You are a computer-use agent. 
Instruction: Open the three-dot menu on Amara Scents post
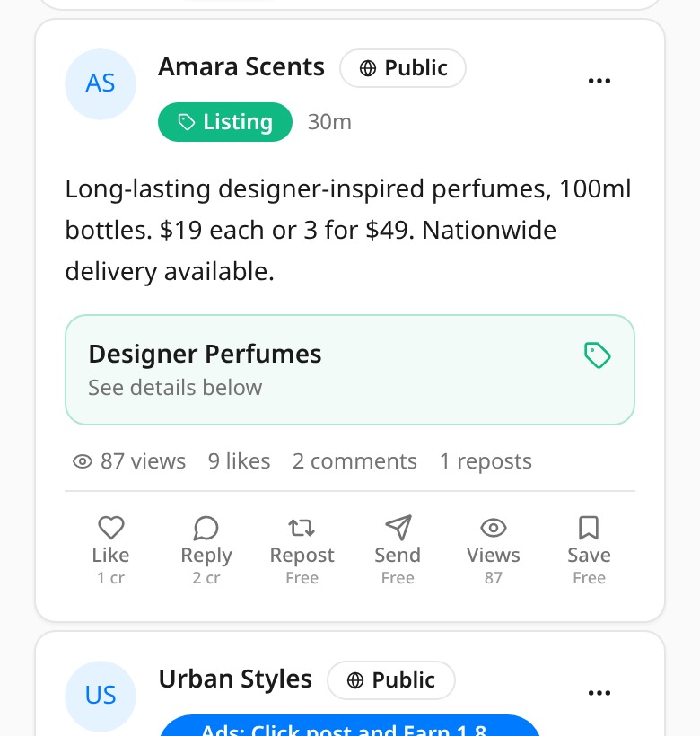(599, 81)
